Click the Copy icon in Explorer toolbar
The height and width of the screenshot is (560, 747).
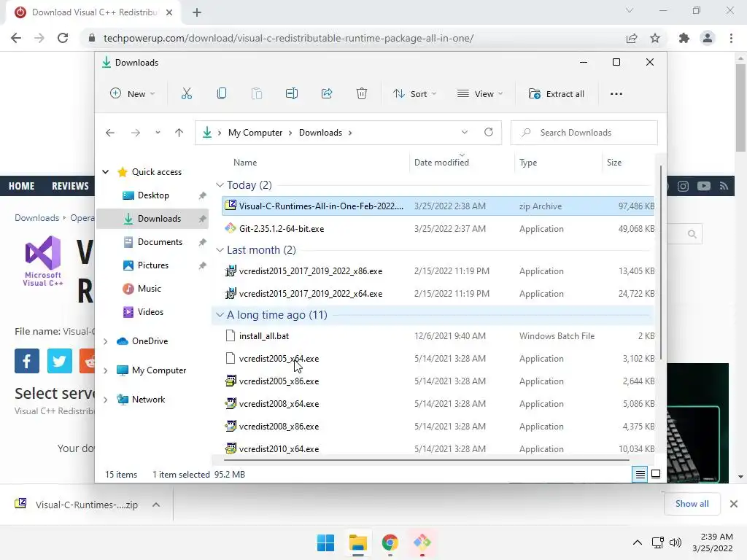pos(222,94)
